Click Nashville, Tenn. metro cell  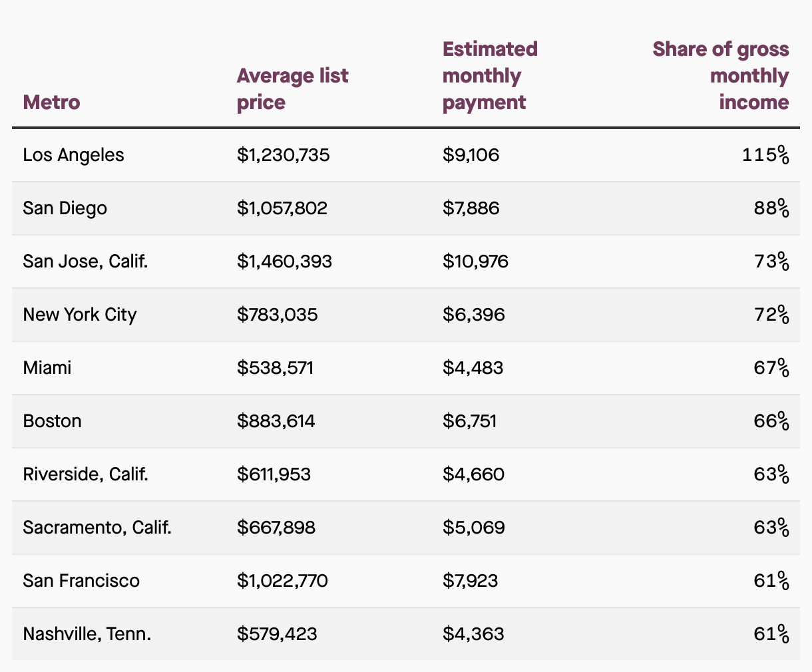87,634
